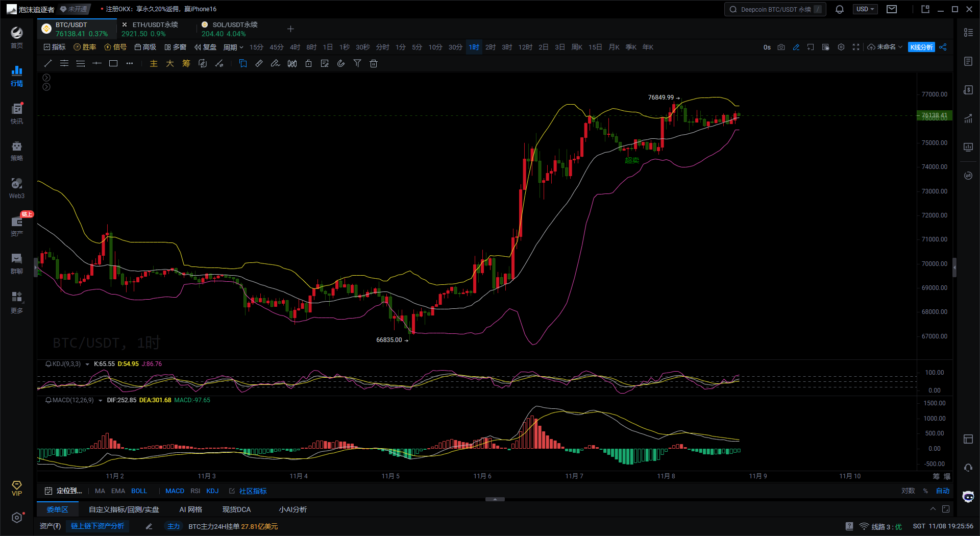Expand the 周期 period dropdown
Viewport: 980px width, 536px height.
[233, 47]
